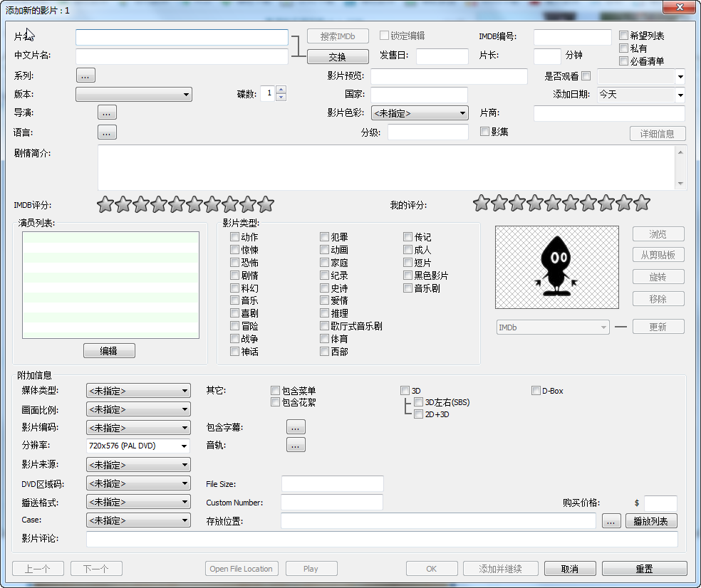Expand the 添加日期 date picker

pyautogui.click(x=680, y=95)
